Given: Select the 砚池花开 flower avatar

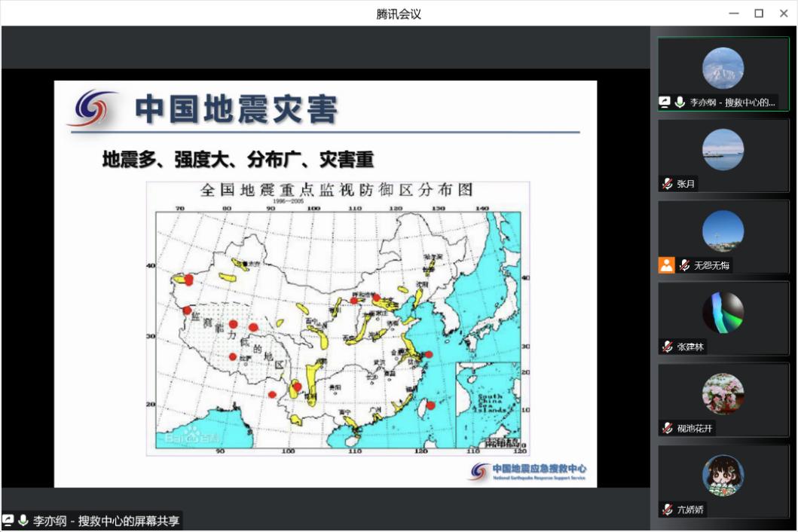Looking at the screenshot, I should (723, 393).
